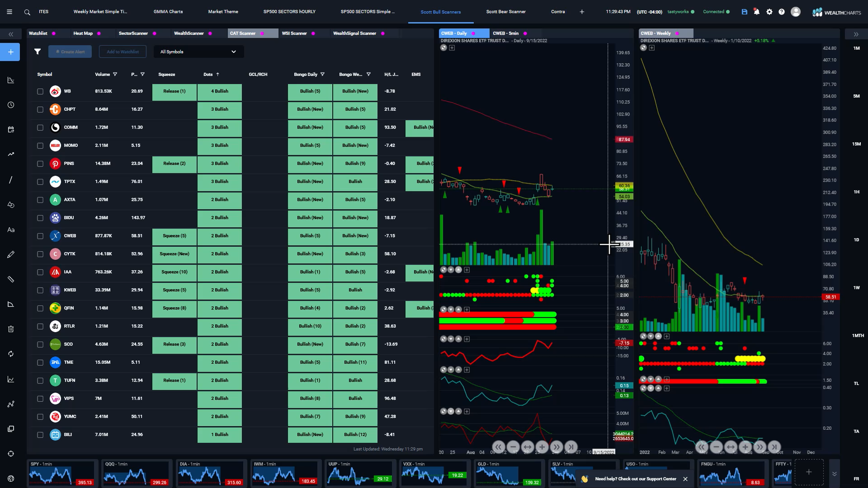Select the 1W timeframe button
868x488 pixels.
click(x=856, y=288)
